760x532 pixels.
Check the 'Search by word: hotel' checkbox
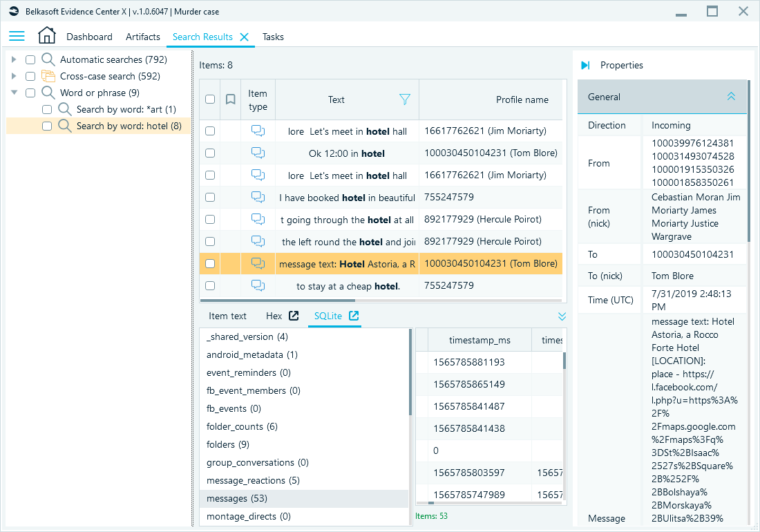[x=47, y=126]
